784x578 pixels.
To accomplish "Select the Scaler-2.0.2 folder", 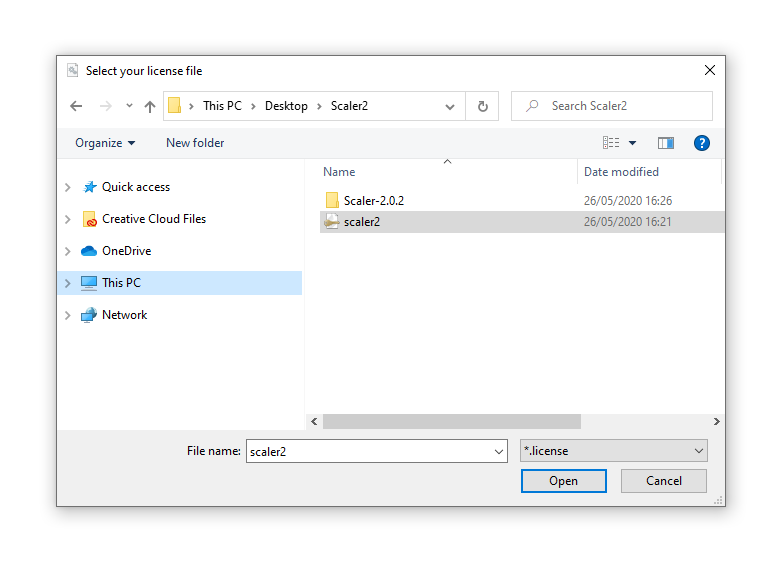I will (374, 200).
